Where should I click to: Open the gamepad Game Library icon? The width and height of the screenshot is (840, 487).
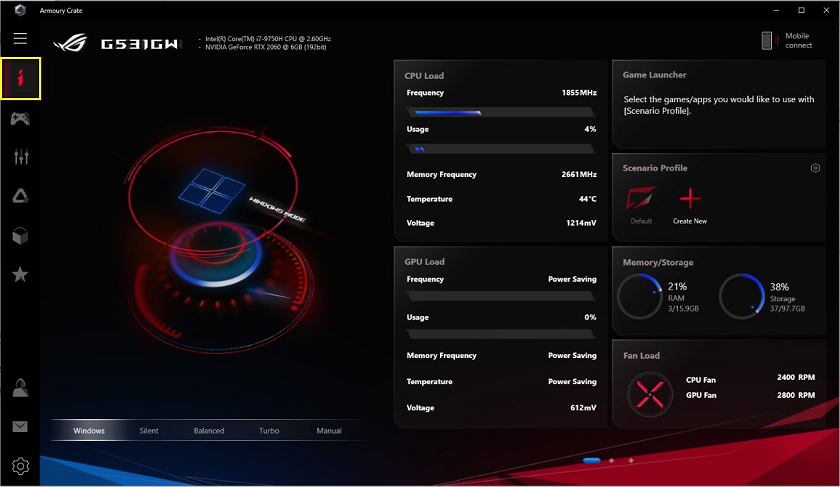pyautogui.click(x=20, y=119)
